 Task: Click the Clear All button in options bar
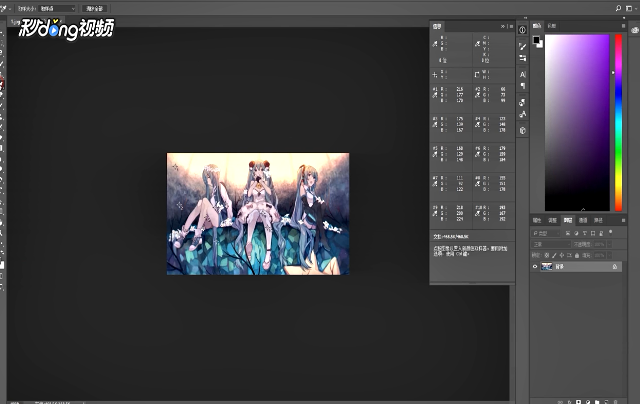95,9
